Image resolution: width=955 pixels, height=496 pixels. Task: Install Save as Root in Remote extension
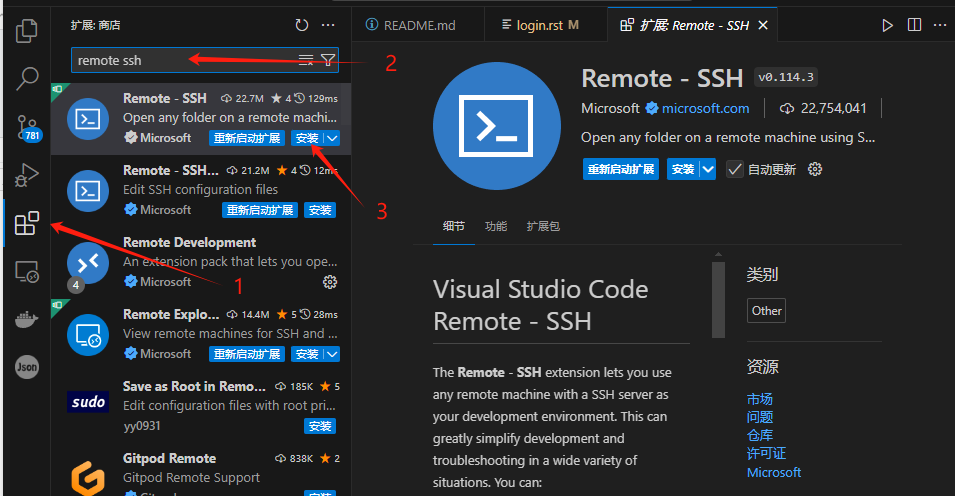pyautogui.click(x=320, y=426)
